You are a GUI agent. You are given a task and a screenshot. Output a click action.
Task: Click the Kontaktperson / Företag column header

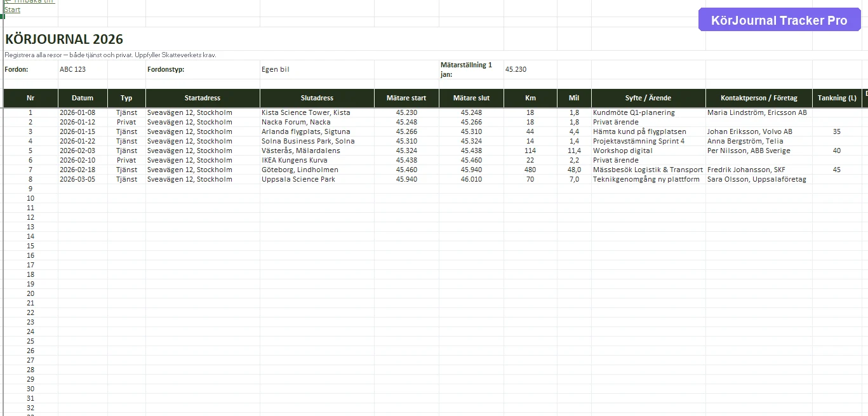tap(759, 98)
